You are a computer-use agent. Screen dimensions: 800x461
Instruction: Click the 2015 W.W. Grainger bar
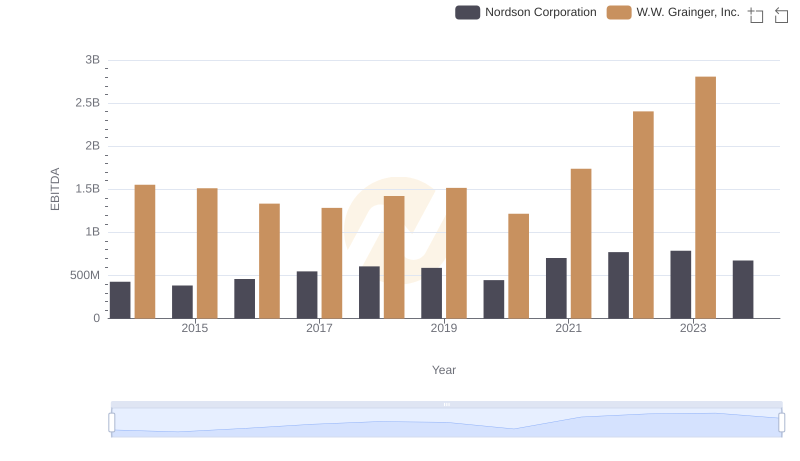pos(207,253)
